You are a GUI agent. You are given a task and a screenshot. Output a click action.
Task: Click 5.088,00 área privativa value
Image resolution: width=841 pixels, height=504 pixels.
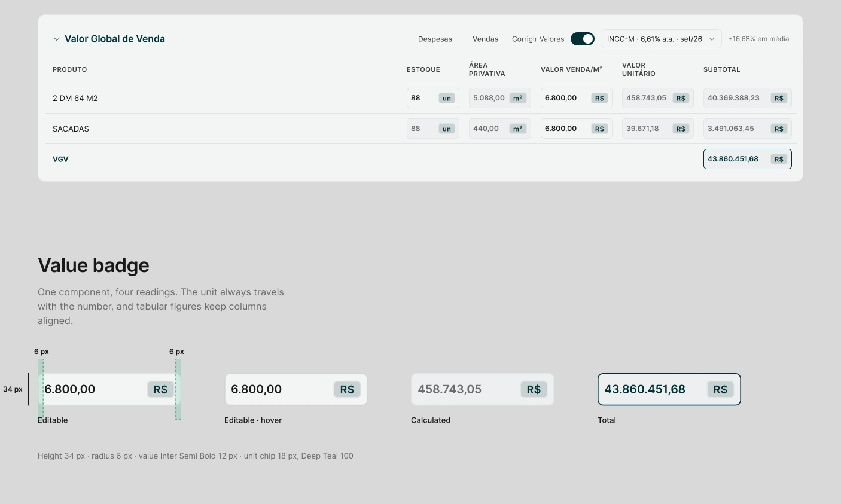click(500, 98)
